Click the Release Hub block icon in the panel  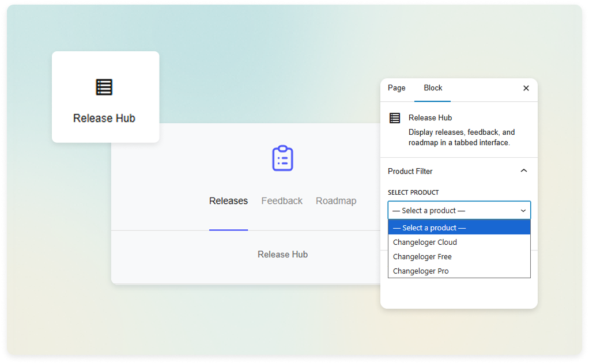[x=395, y=117]
